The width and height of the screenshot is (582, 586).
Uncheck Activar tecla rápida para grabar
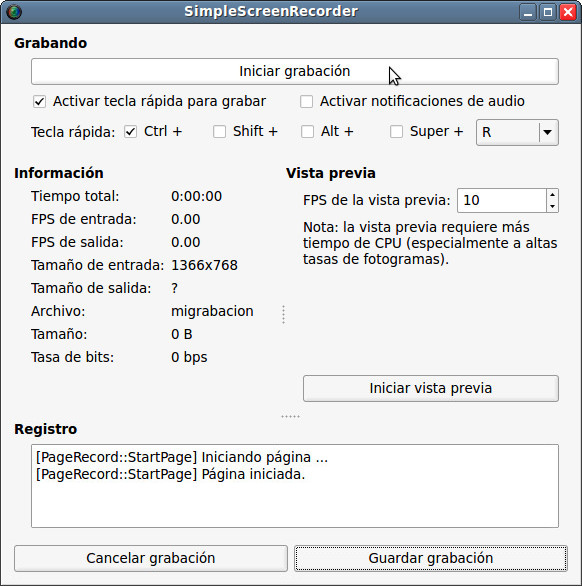(40, 102)
